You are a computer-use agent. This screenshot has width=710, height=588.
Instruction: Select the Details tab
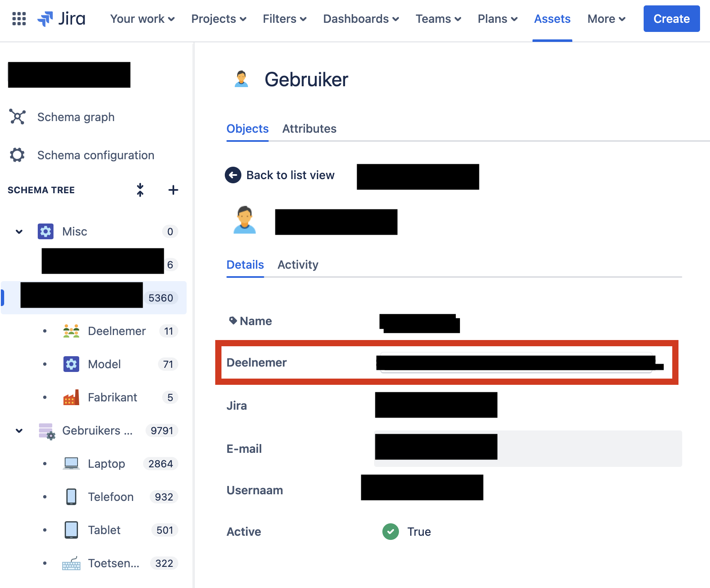point(245,265)
